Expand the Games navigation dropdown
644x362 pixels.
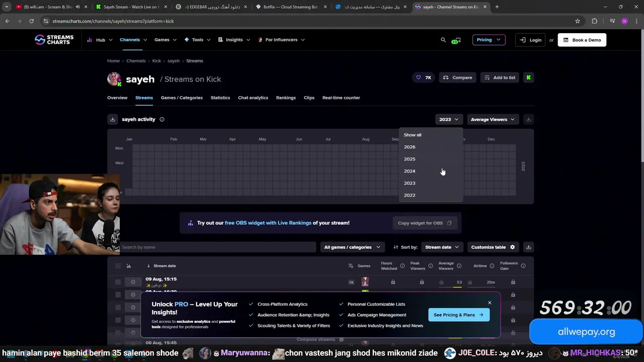click(166, 40)
